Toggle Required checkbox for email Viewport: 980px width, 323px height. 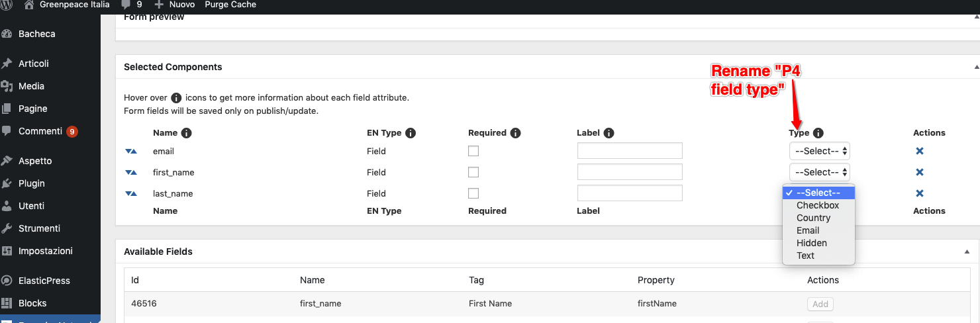473,151
